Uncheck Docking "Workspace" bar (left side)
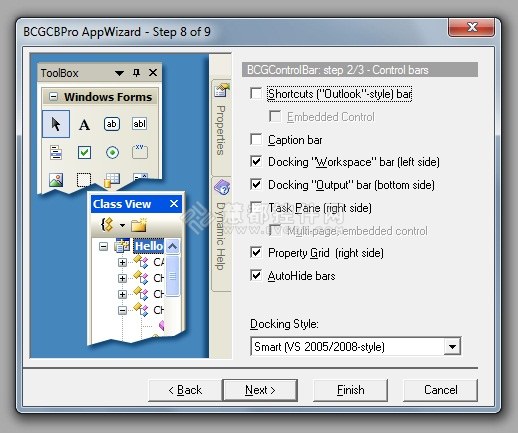The width and height of the screenshot is (518, 433). [x=256, y=162]
